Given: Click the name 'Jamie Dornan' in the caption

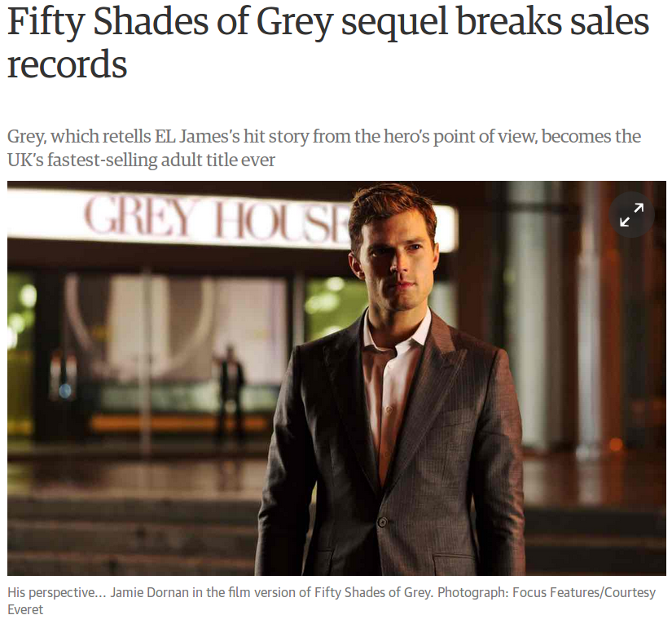Looking at the screenshot, I should 150,592.
